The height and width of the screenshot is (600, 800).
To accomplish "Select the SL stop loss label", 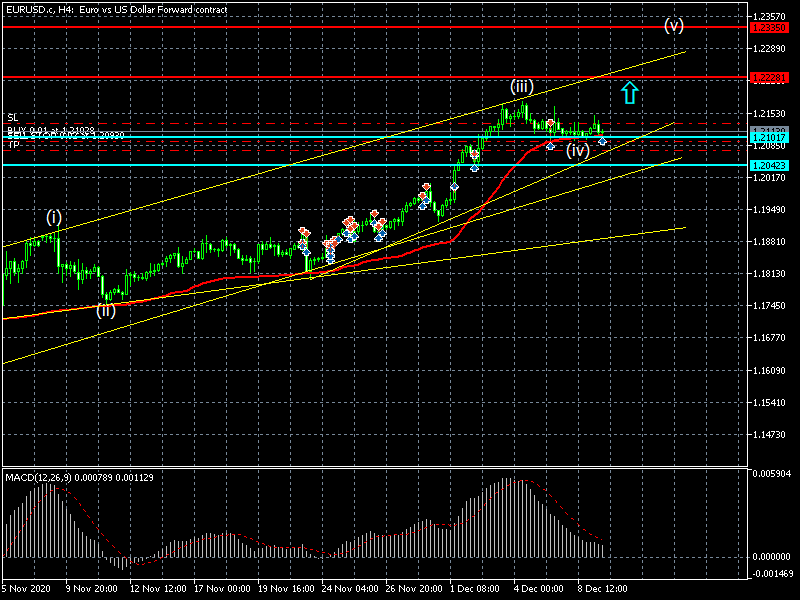I will 13,118.
